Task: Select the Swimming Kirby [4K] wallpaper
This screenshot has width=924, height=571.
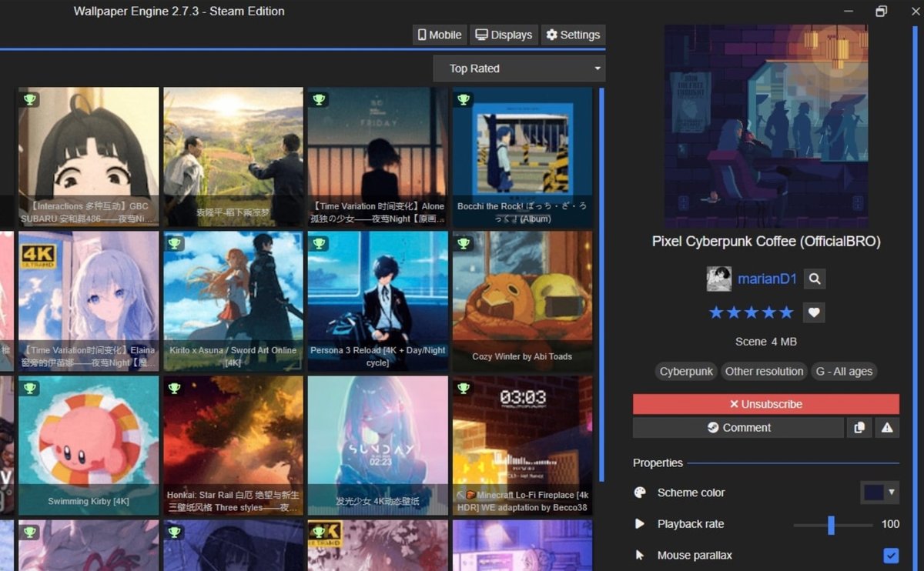Action: click(x=89, y=446)
